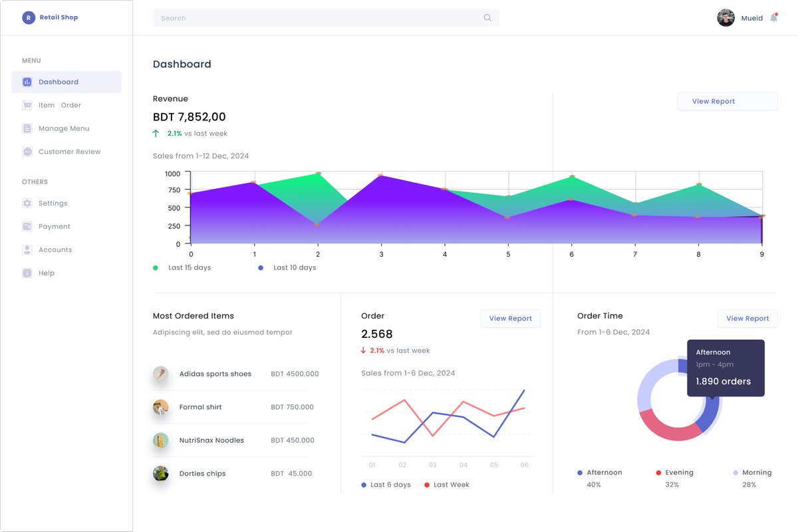Click the Help info icon
The width and height of the screenshot is (798, 532).
point(27,273)
